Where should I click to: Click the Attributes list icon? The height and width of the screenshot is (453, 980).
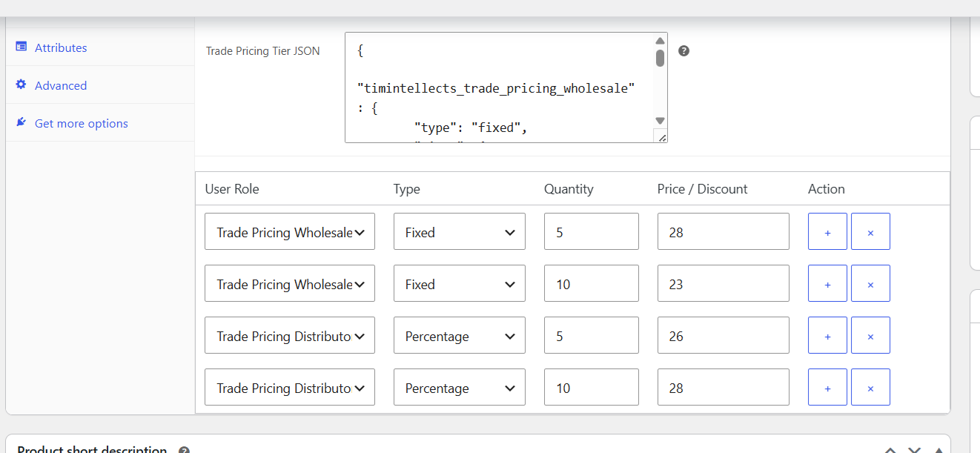point(21,47)
